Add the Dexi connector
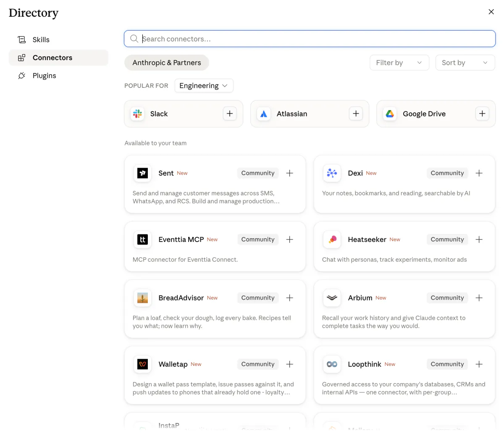 click(479, 173)
